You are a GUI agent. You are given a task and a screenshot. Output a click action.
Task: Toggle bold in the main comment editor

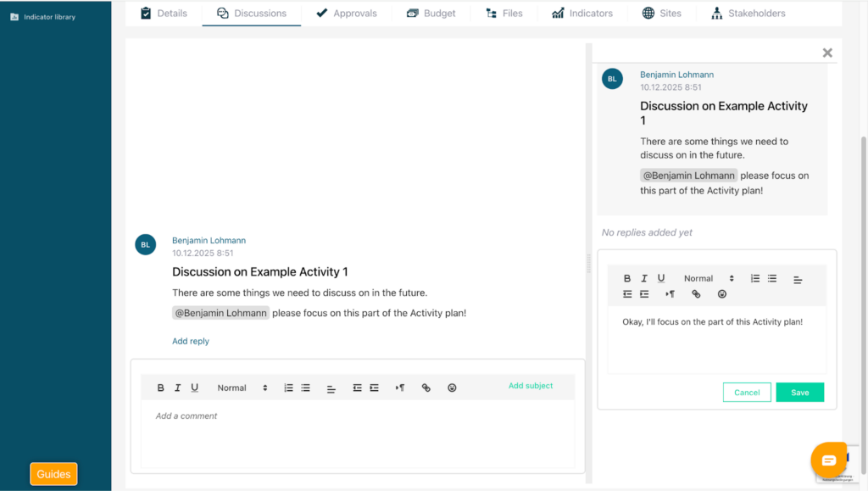click(x=161, y=388)
